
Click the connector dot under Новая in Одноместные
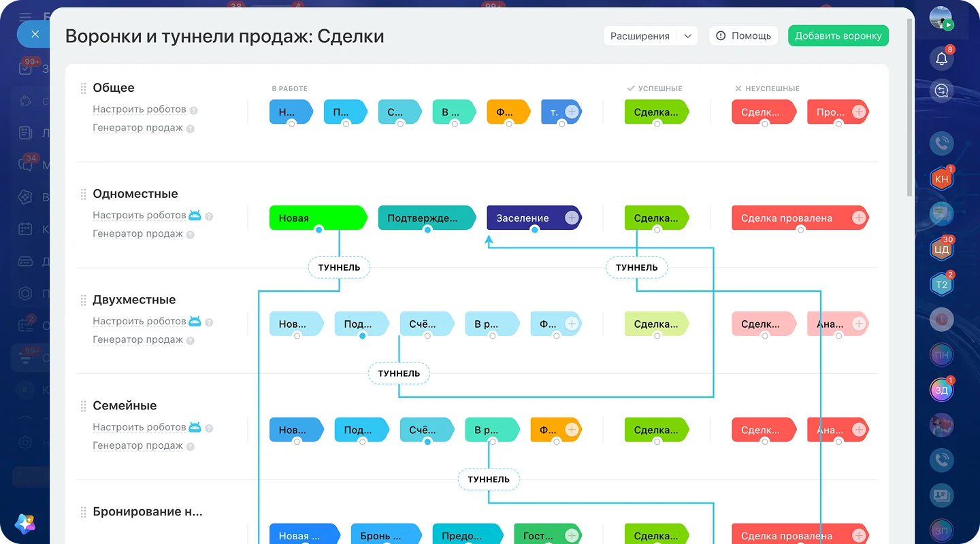coord(318,230)
